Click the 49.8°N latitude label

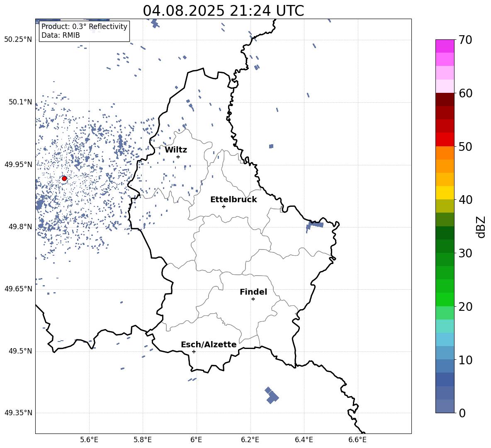click(x=20, y=227)
